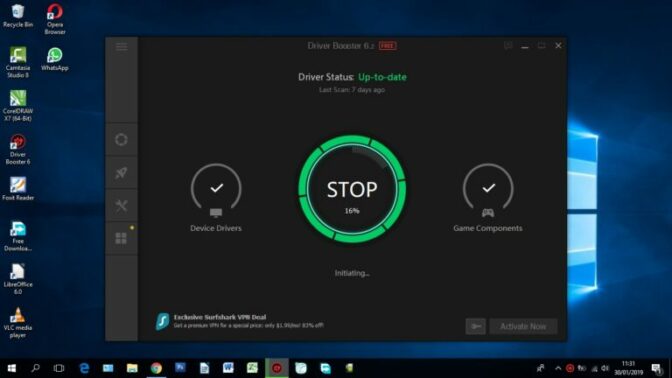Select the Scan circle icon in sidebar
Viewport: 672px width, 378px height.
[x=121, y=140]
